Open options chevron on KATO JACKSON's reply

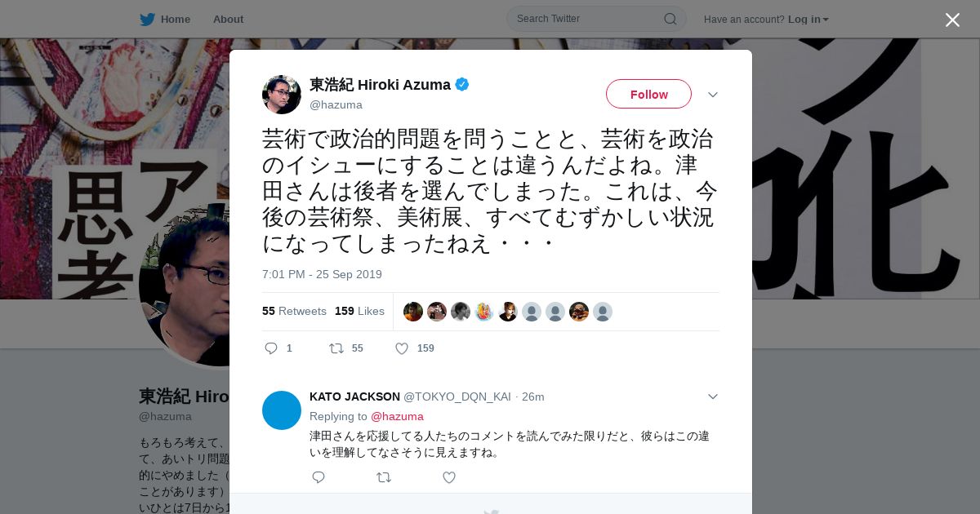[x=713, y=397]
